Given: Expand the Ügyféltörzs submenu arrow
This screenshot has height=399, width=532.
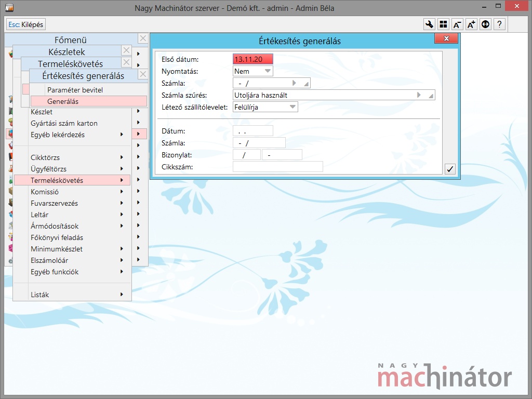Looking at the screenshot, I should coord(122,169).
